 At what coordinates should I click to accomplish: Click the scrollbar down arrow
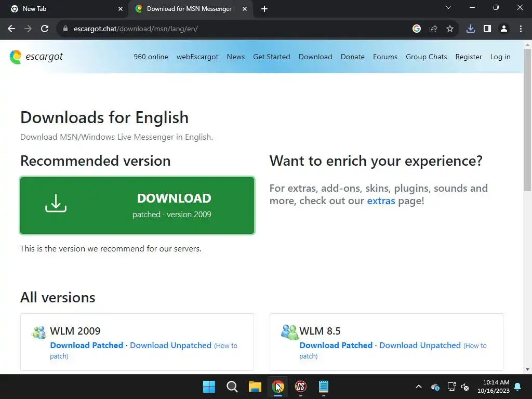[x=528, y=369]
